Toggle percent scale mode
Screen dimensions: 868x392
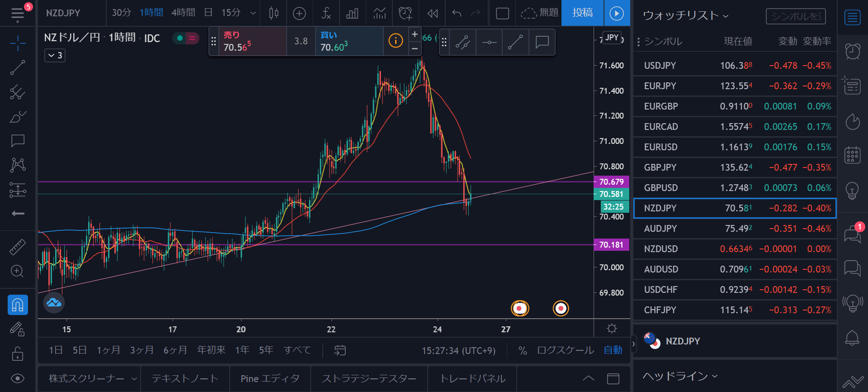pyautogui.click(x=523, y=350)
